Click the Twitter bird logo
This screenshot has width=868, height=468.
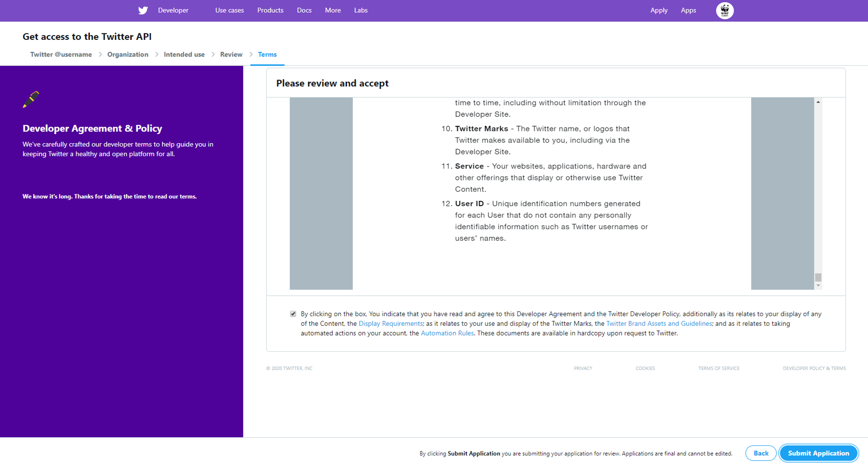pyautogui.click(x=143, y=10)
